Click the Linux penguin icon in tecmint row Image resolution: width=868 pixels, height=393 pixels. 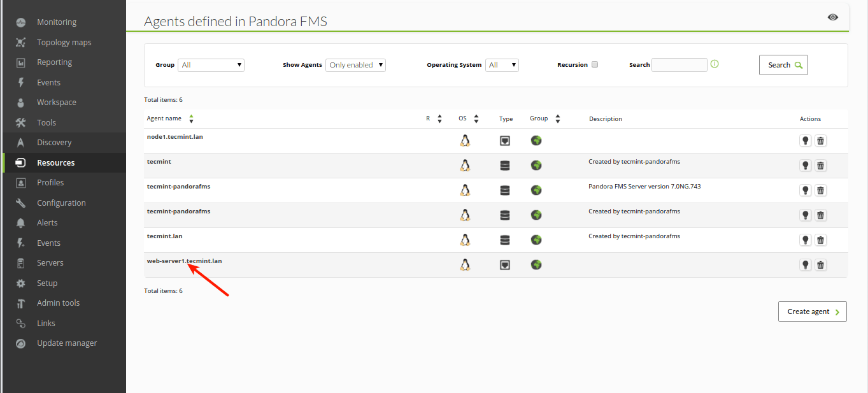coord(465,166)
